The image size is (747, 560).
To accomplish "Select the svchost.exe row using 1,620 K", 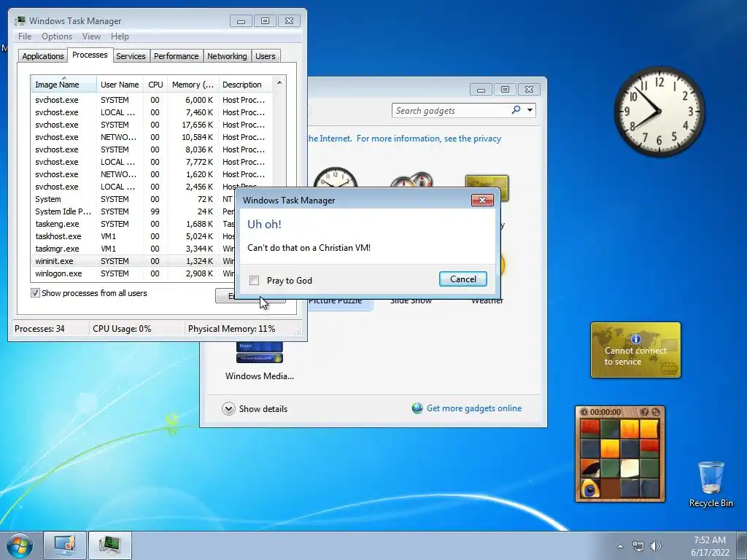I will (x=152, y=174).
